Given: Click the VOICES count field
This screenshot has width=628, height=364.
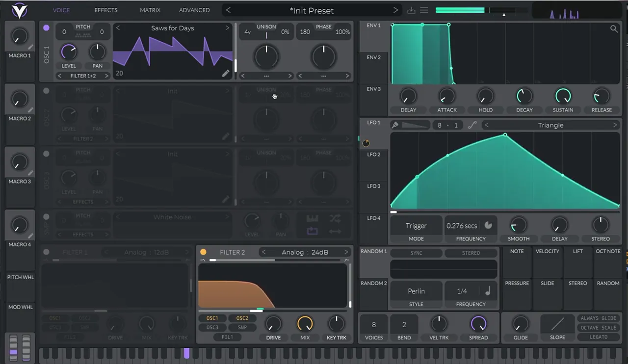Looking at the screenshot, I should pos(374,325).
